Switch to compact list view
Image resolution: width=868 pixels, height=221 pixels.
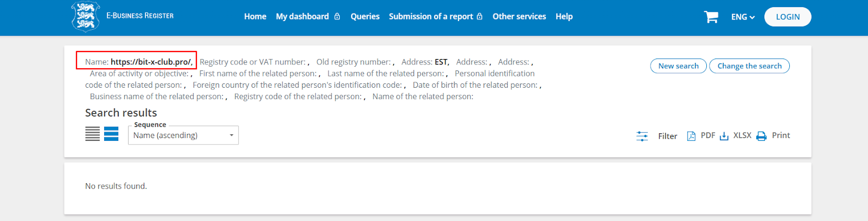pyautogui.click(x=92, y=134)
